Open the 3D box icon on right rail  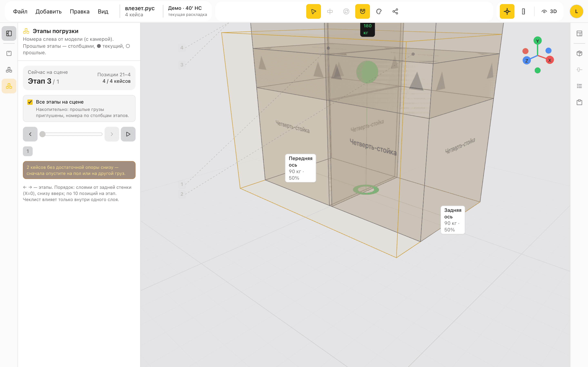(x=579, y=53)
